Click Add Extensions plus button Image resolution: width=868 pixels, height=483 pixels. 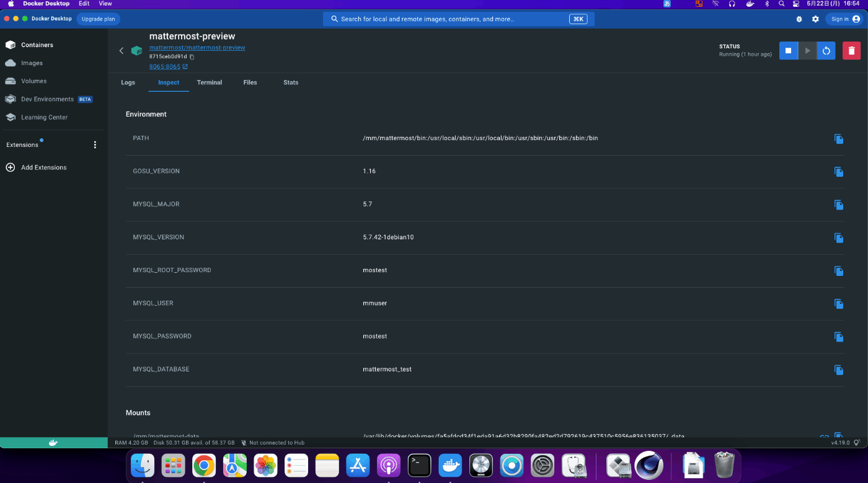pyautogui.click(x=11, y=167)
